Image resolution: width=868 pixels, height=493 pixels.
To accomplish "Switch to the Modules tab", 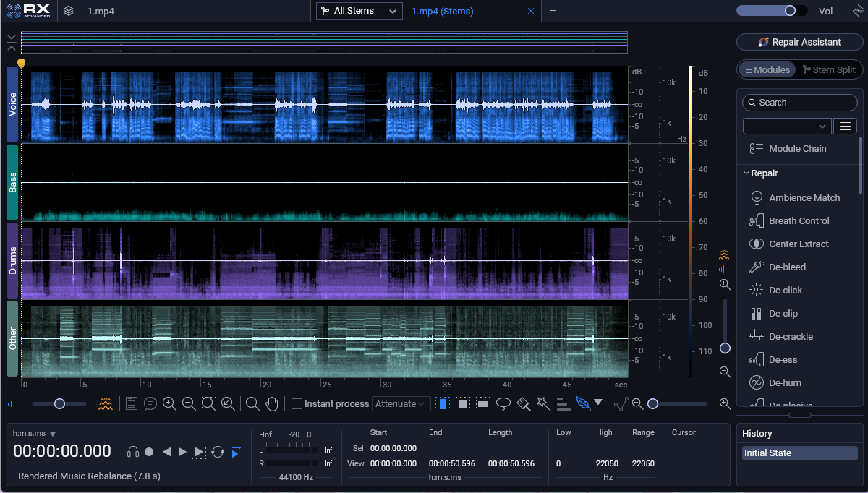I will [x=766, y=69].
